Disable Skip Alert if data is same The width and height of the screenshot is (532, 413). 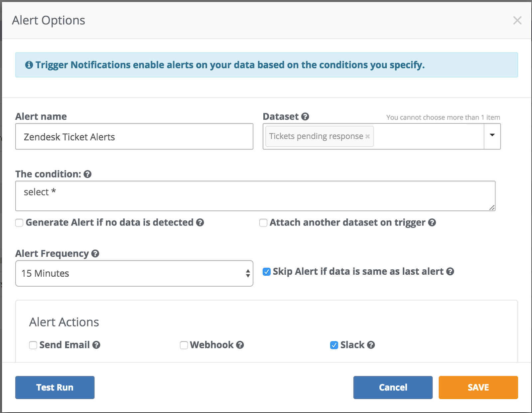(266, 272)
